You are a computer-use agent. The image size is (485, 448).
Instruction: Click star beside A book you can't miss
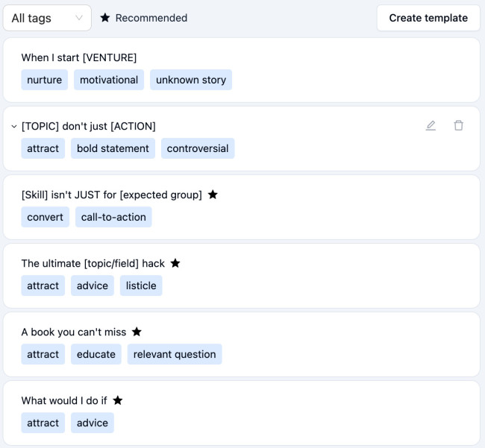137,332
